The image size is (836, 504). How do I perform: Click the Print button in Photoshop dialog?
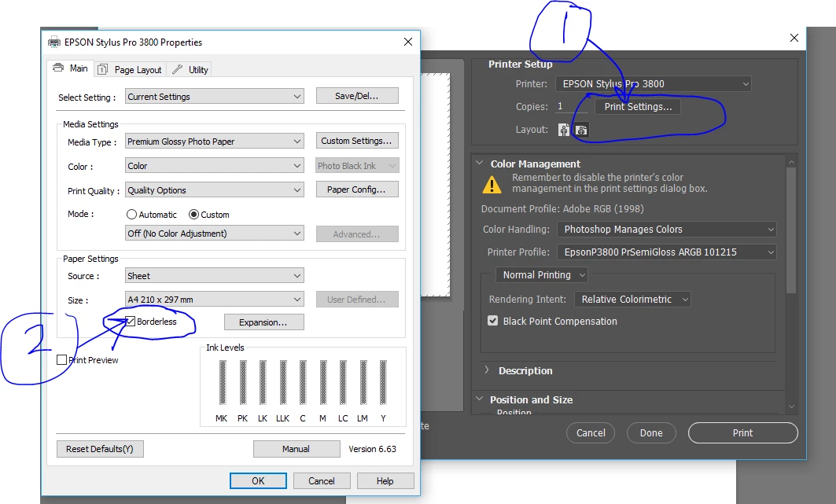click(742, 433)
